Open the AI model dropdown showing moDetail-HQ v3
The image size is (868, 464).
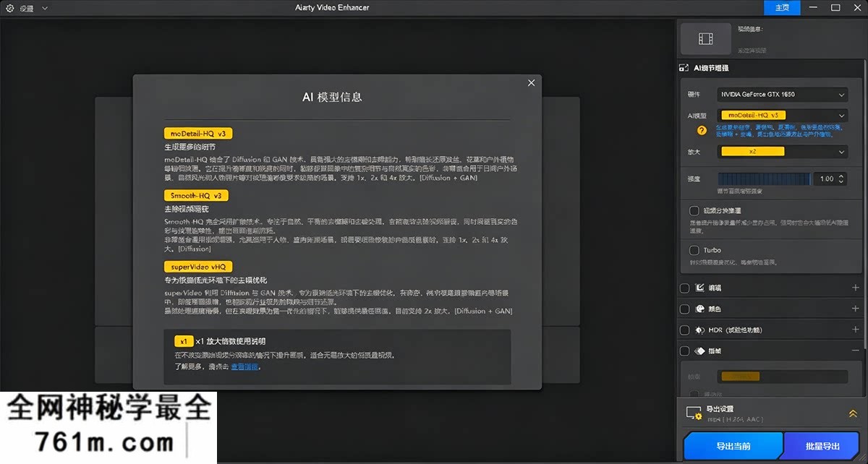782,115
